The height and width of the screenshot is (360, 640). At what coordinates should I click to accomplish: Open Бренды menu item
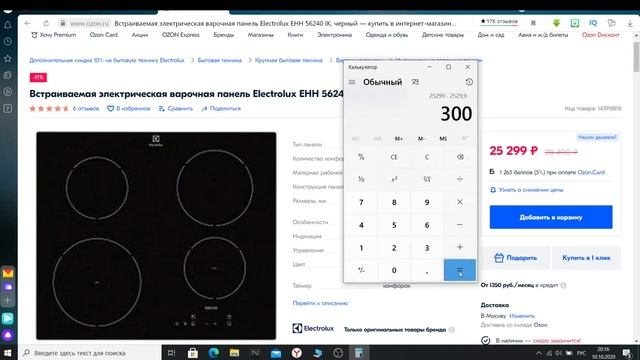(x=224, y=35)
